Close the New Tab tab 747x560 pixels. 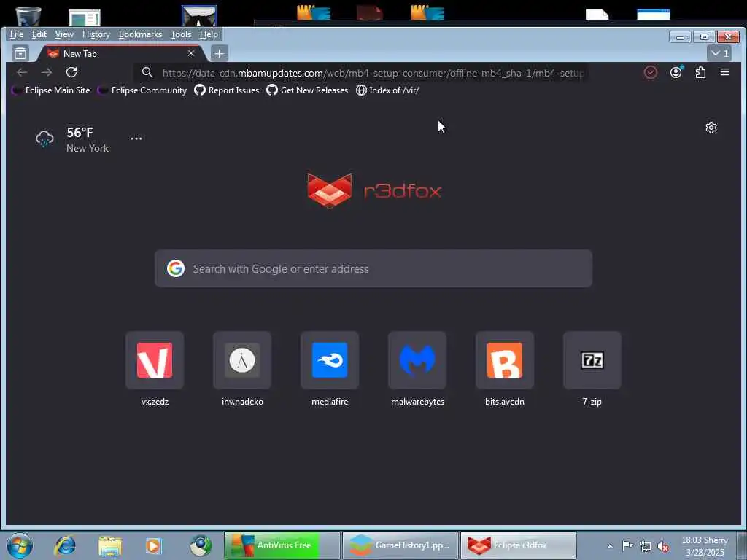(191, 53)
